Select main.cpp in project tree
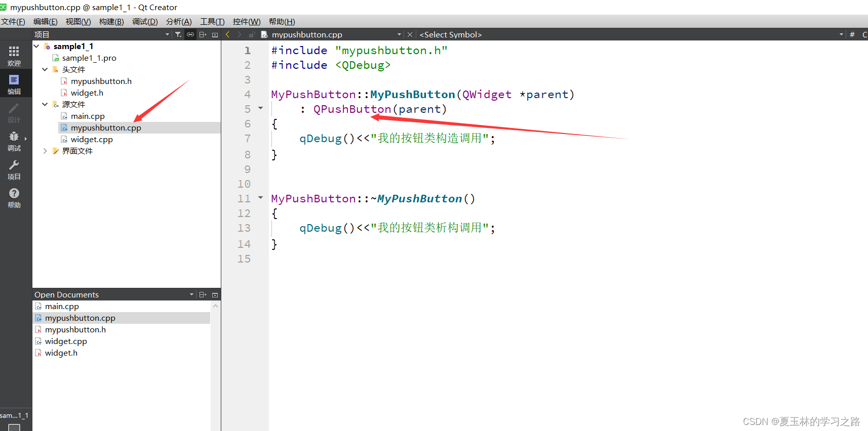The width and height of the screenshot is (868, 431). [88, 116]
